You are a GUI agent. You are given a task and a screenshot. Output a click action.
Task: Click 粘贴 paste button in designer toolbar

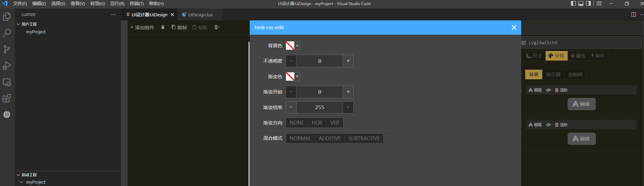pyautogui.click(x=200, y=27)
